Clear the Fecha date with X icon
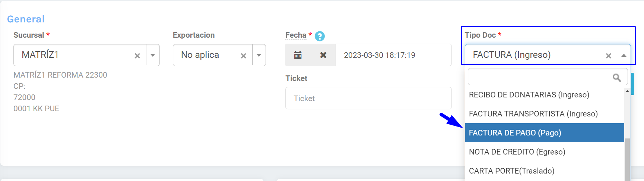 pyautogui.click(x=323, y=55)
